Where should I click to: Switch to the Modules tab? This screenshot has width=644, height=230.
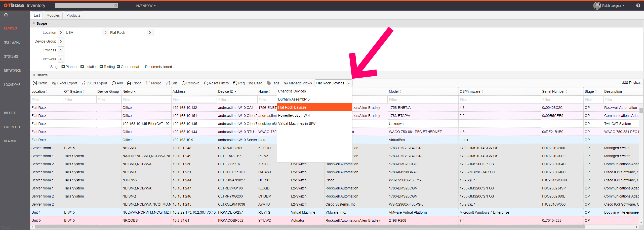point(53,15)
